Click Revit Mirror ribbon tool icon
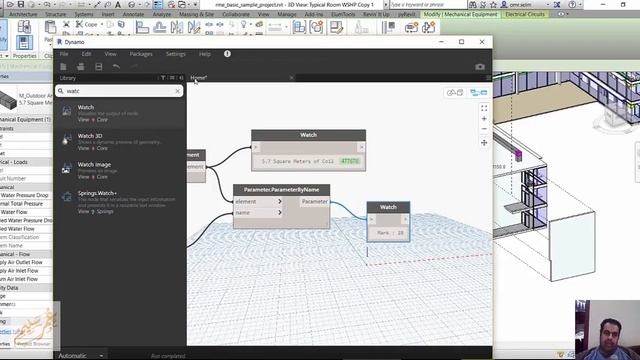The height and width of the screenshot is (360, 640). tap(177, 27)
